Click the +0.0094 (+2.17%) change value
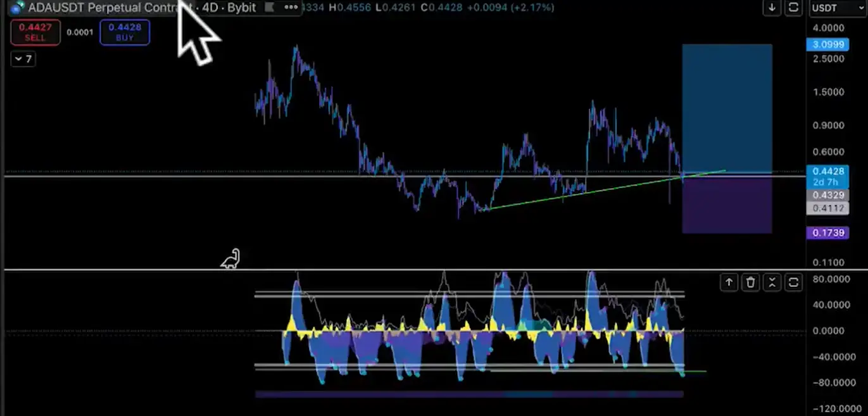Viewport: 868px width, 416px height. coord(510,8)
